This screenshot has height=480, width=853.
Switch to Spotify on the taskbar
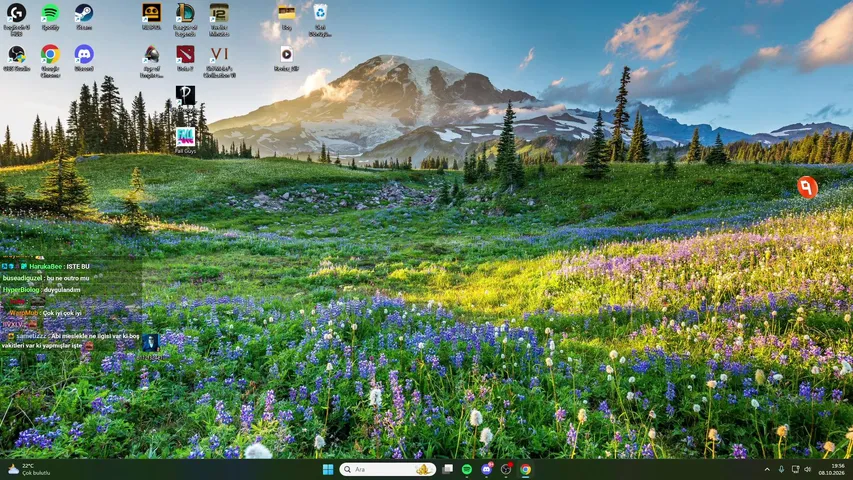tap(467, 469)
